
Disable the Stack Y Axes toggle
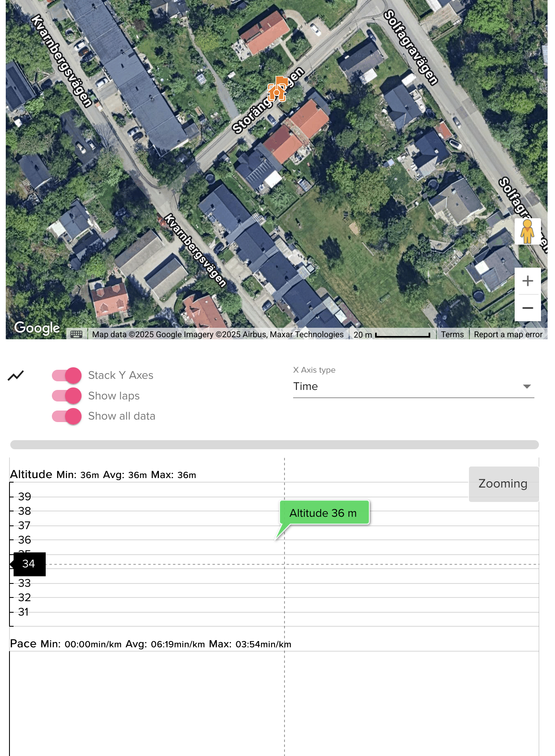click(x=66, y=375)
